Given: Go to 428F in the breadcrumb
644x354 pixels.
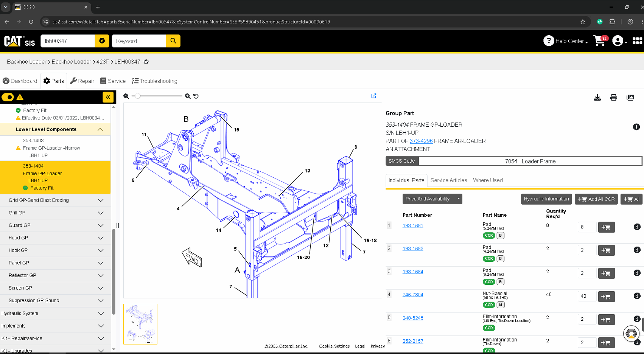Looking at the screenshot, I should tap(103, 62).
